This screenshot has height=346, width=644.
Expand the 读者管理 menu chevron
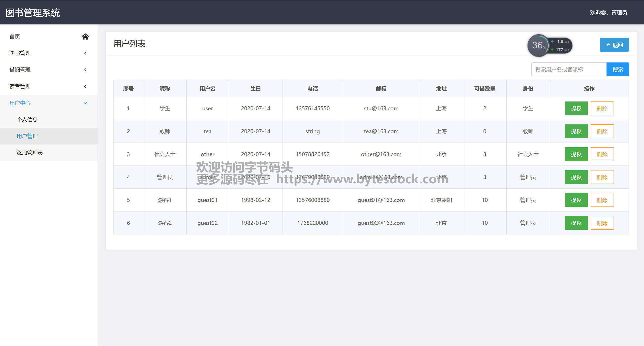tap(85, 86)
